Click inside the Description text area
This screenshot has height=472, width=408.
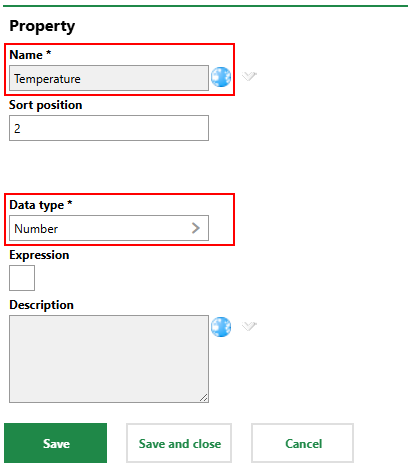coord(109,359)
